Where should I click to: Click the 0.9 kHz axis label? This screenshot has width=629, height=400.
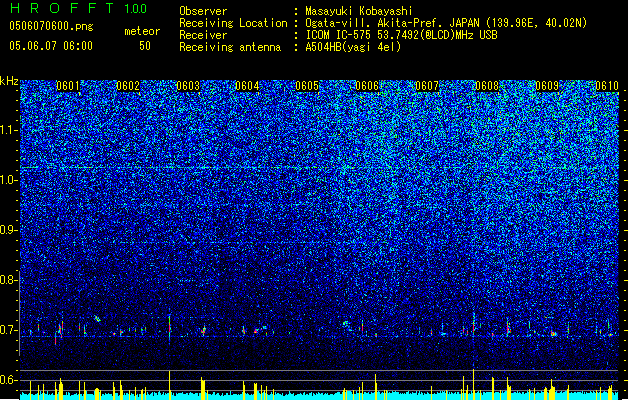[9, 230]
